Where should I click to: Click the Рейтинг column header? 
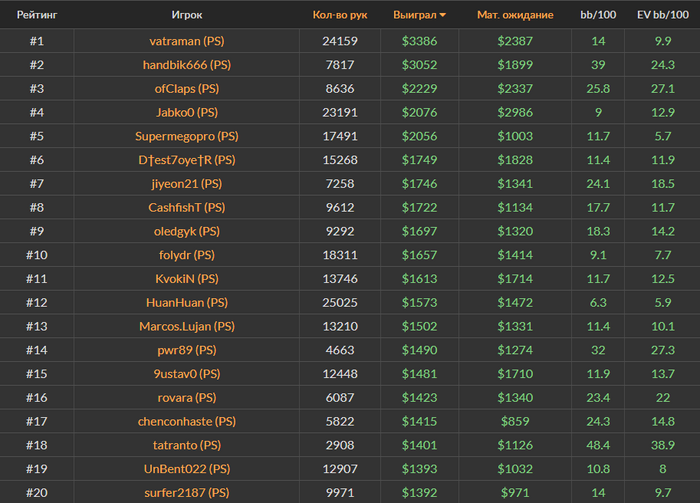coord(36,15)
